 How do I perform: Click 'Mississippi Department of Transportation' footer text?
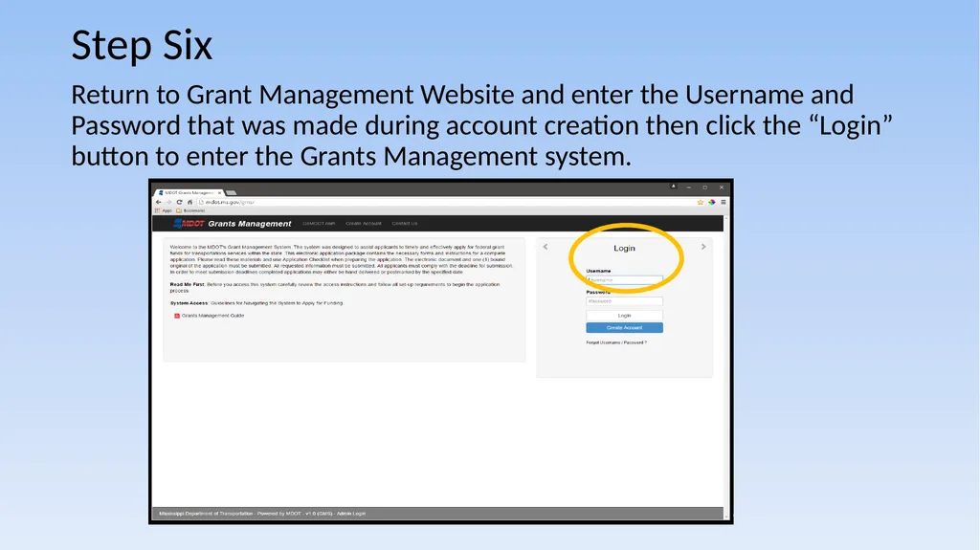click(207, 514)
